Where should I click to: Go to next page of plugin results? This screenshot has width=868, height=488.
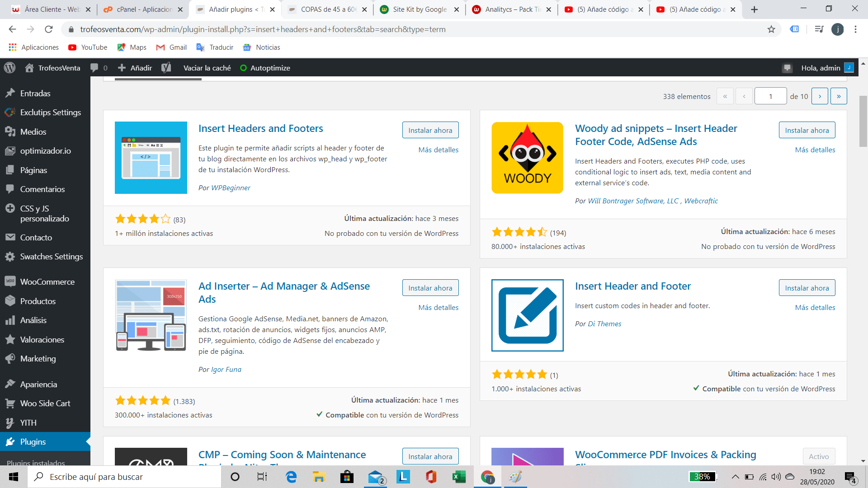[820, 96]
